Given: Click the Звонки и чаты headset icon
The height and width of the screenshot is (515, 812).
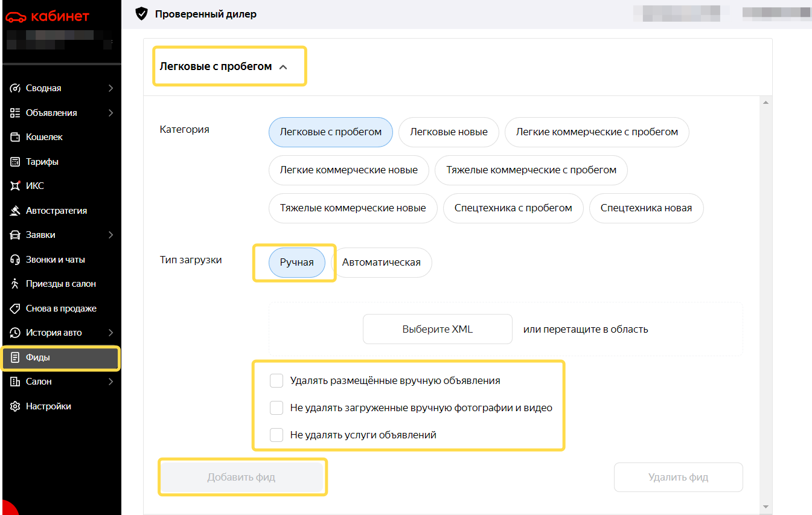Looking at the screenshot, I should [x=15, y=260].
